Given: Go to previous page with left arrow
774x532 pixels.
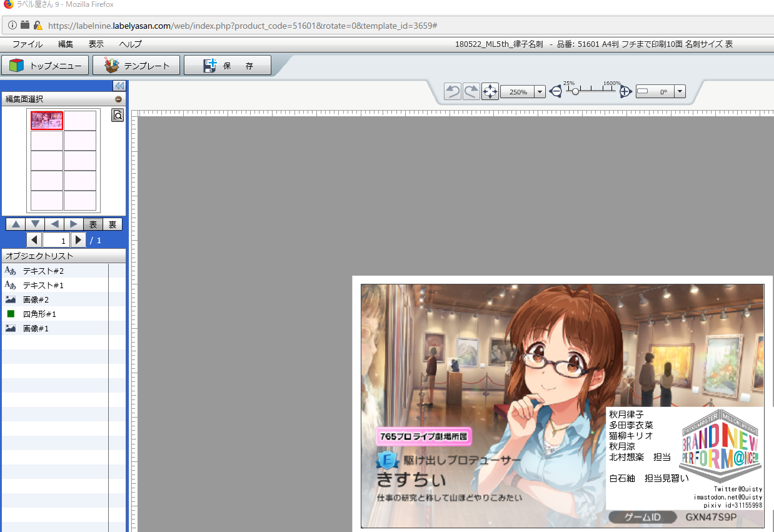Looking at the screenshot, I should tap(34, 240).
